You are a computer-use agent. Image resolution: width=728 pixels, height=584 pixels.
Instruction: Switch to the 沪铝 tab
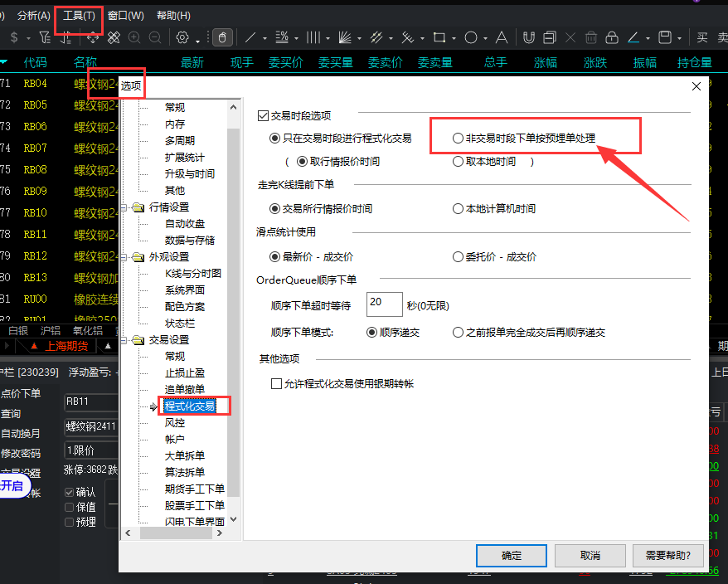click(x=50, y=330)
